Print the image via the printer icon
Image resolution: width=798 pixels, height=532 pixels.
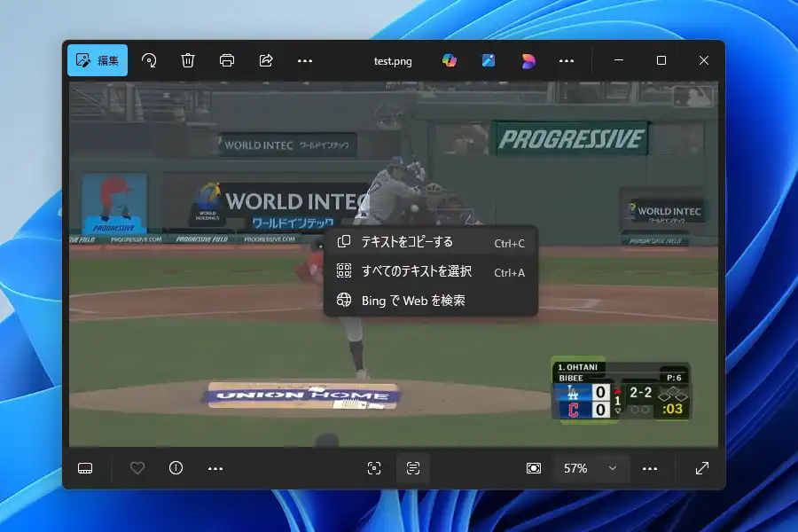(227, 60)
